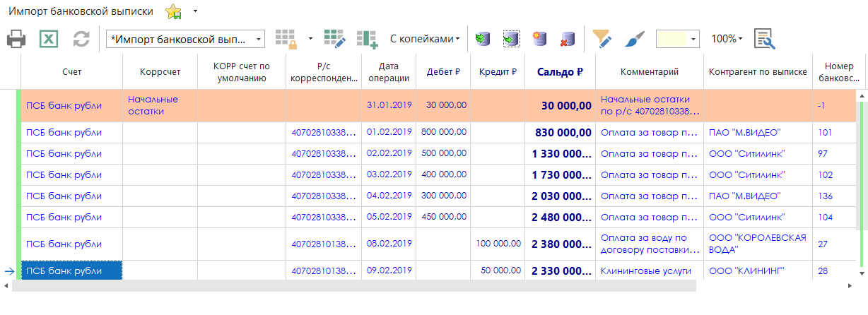
Task: Click the 'Дата операции' column header
Action: coord(389,71)
